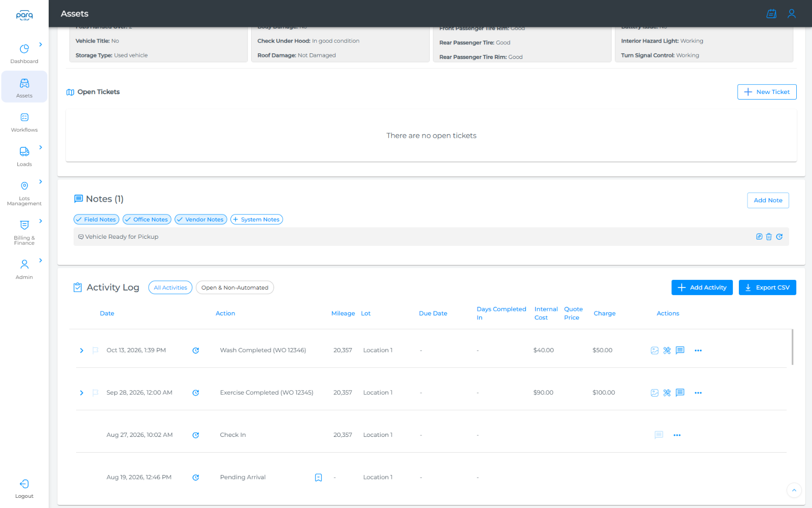Image resolution: width=812 pixels, height=508 pixels.
Task: Click the Add Activity button
Action: pyautogui.click(x=702, y=288)
